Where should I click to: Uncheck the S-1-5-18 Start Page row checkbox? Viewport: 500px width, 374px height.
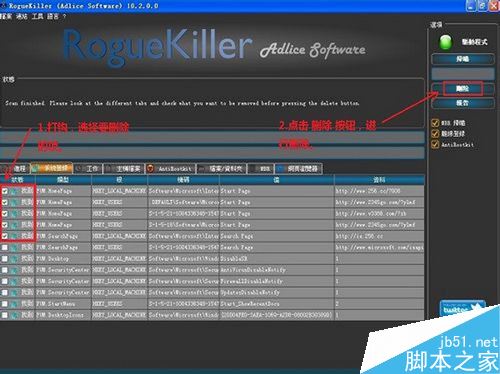coord(5,225)
